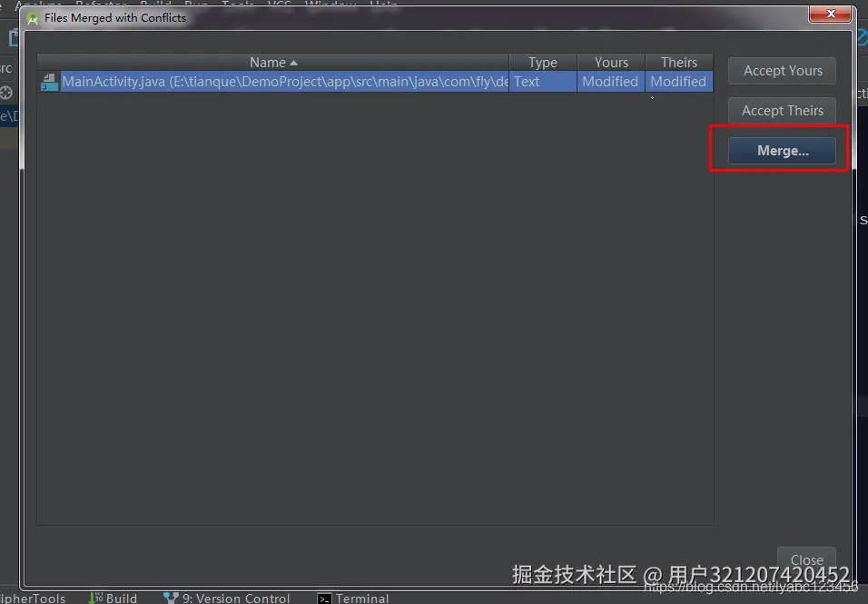Select 'Modified' cell under Theirs column
This screenshot has height=604, width=868.
pyautogui.click(x=679, y=82)
